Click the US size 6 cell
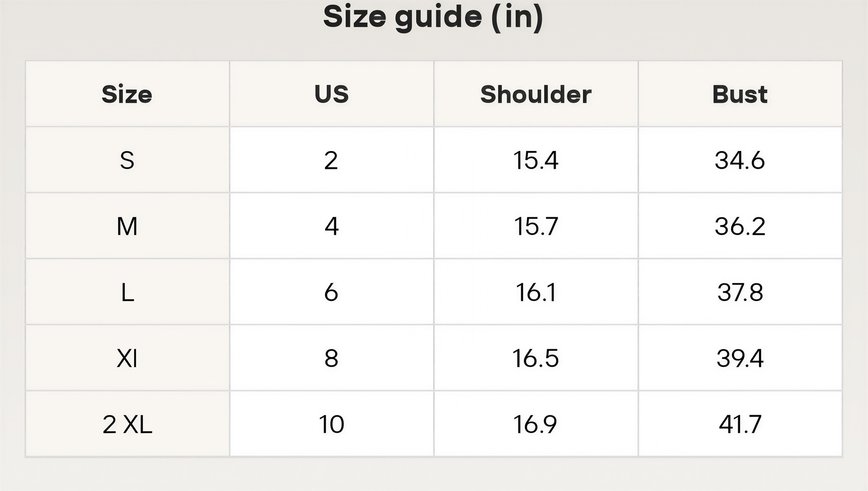The image size is (868, 491). [332, 292]
